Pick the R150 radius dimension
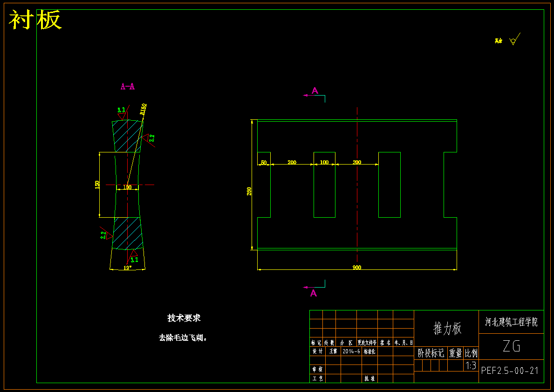This screenshot has width=554, height=392. pos(143,109)
